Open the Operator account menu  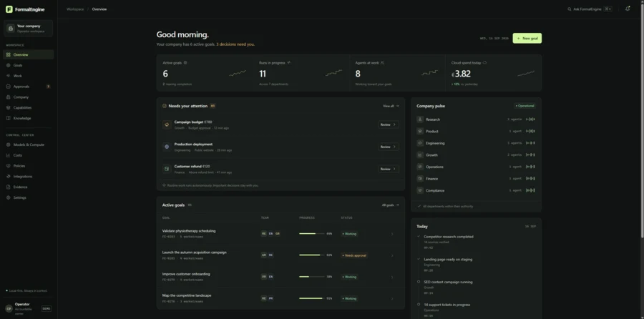point(29,309)
